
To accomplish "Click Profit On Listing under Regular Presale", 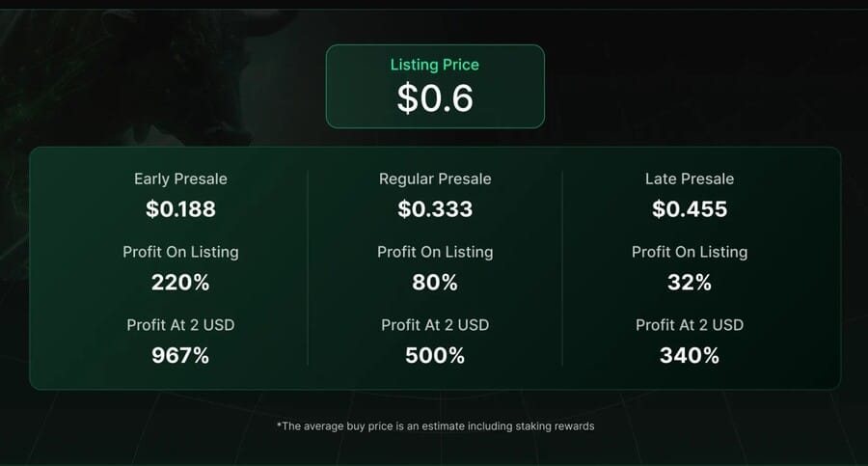I will 435,252.
